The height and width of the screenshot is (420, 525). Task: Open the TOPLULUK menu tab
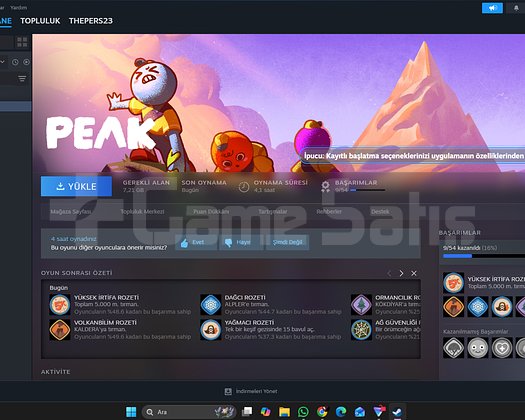[x=40, y=21]
